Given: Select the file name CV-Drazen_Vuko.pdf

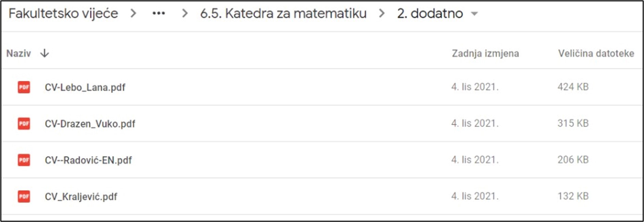Looking at the screenshot, I should click(x=90, y=124).
